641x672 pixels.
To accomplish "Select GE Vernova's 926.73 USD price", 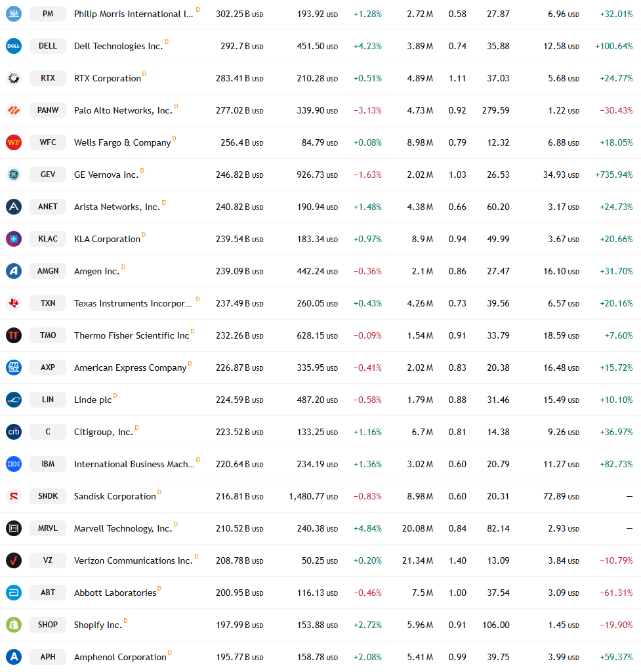I will pos(317,175).
